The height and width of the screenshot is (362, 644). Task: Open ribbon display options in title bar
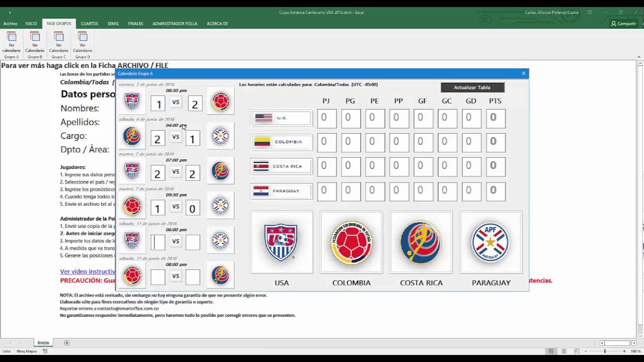pyautogui.click(x=590, y=12)
